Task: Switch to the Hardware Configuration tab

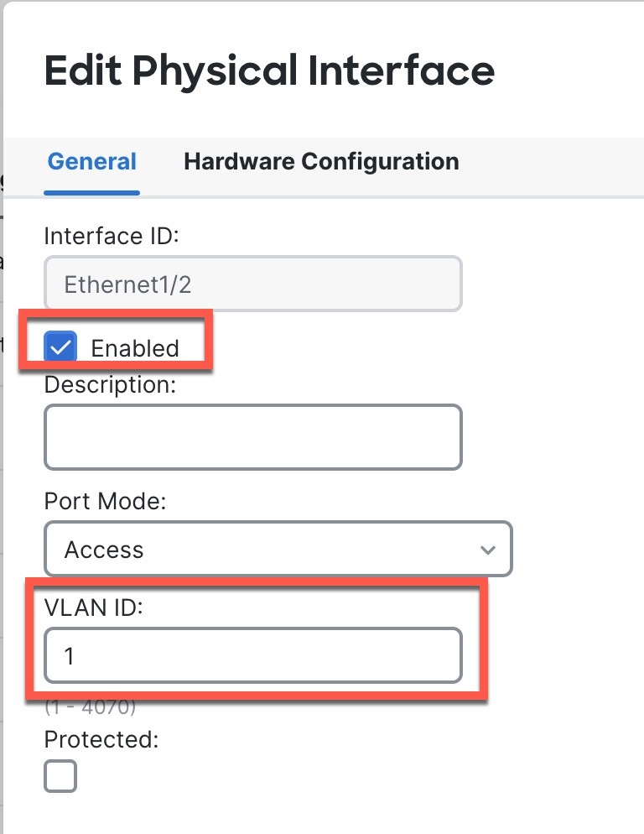Action: click(321, 161)
